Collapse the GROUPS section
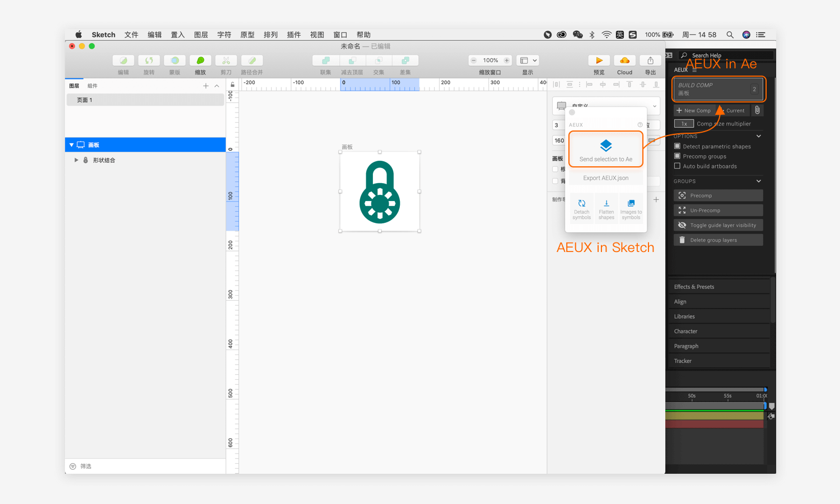840x504 pixels. tap(759, 181)
